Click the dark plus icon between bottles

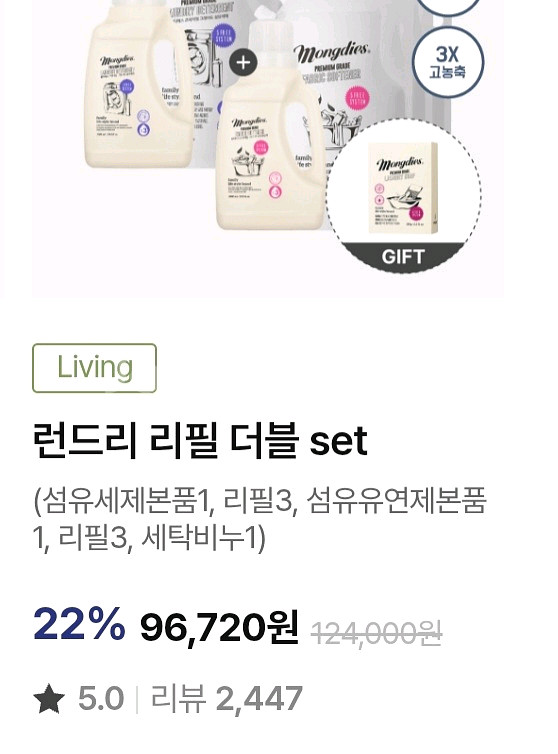[x=243, y=63]
